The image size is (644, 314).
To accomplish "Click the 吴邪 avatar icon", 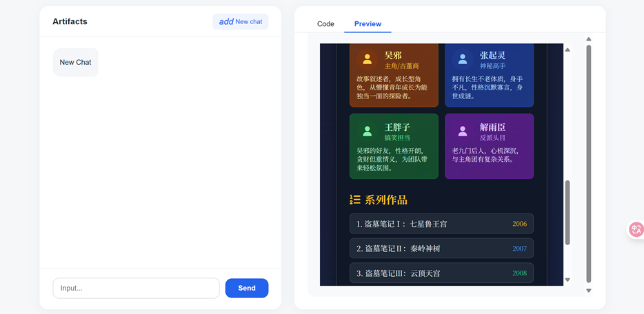I will click(x=368, y=59).
